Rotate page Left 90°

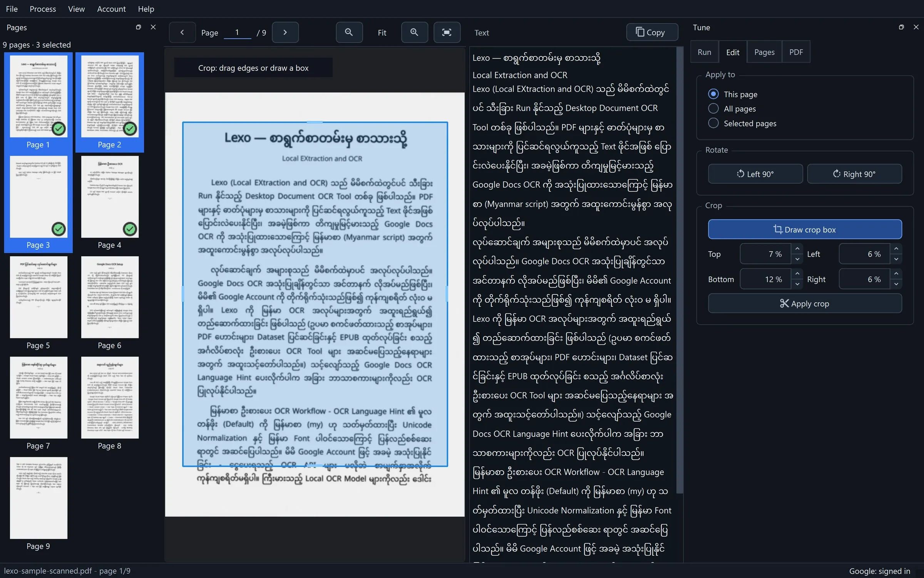point(755,174)
